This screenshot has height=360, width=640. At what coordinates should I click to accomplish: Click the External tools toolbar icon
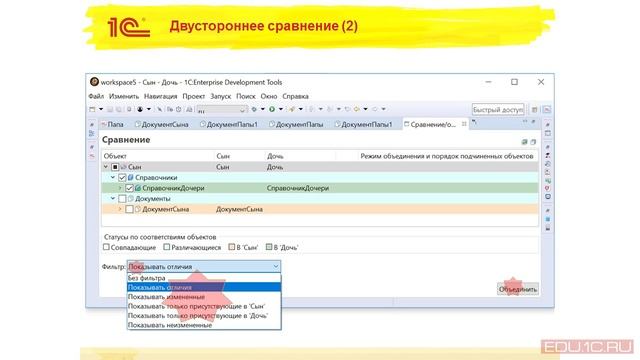pyautogui.click(x=292, y=109)
